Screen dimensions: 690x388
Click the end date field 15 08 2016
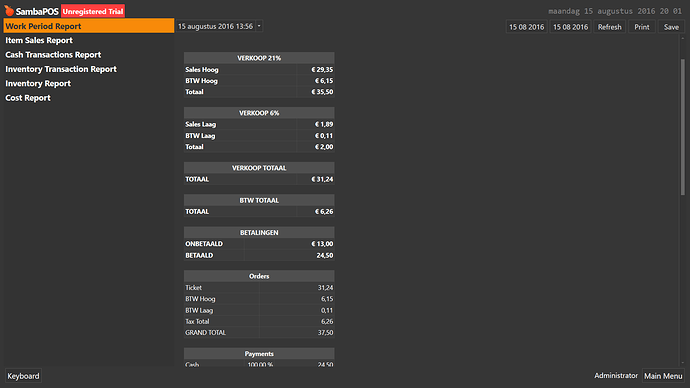click(x=570, y=27)
